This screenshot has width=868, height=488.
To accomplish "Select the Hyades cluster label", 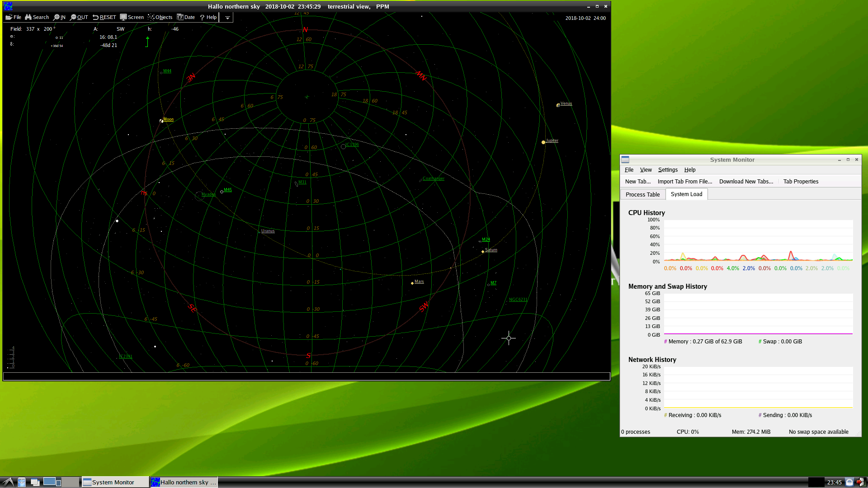I will [x=208, y=194].
